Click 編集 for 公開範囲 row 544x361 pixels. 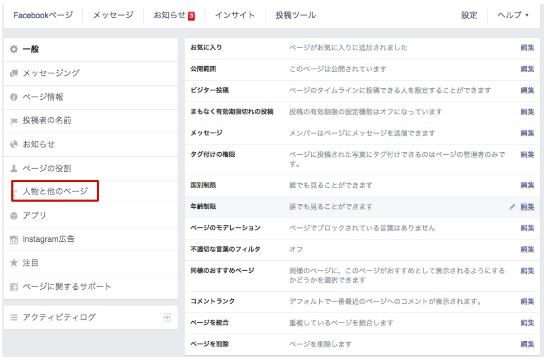coord(527,69)
